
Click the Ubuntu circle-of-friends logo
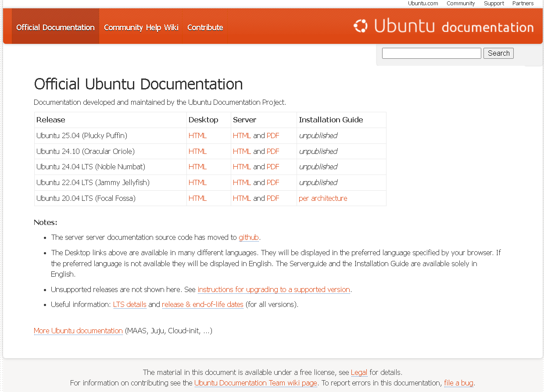pyautogui.click(x=361, y=26)
